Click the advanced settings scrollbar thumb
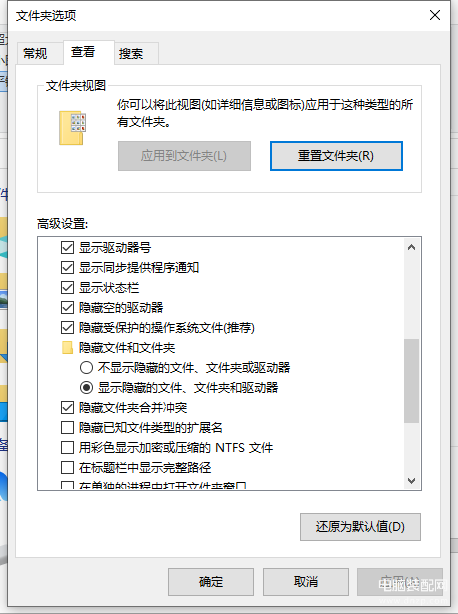 coord(411,381)
